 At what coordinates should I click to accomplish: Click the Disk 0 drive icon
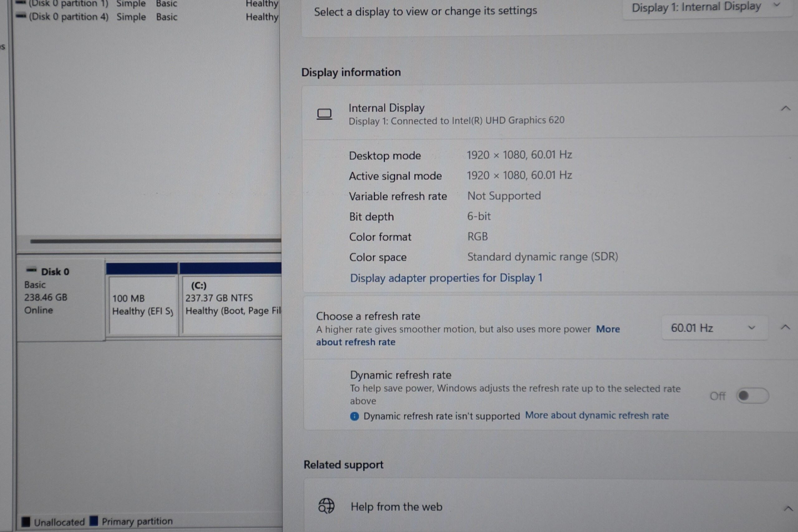[31, 271]
